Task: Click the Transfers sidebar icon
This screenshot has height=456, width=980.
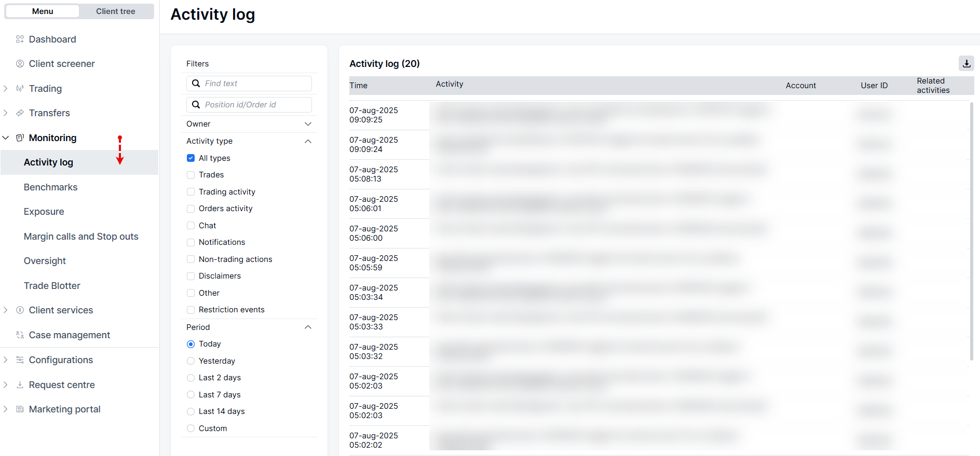Action: click(20, 113)
